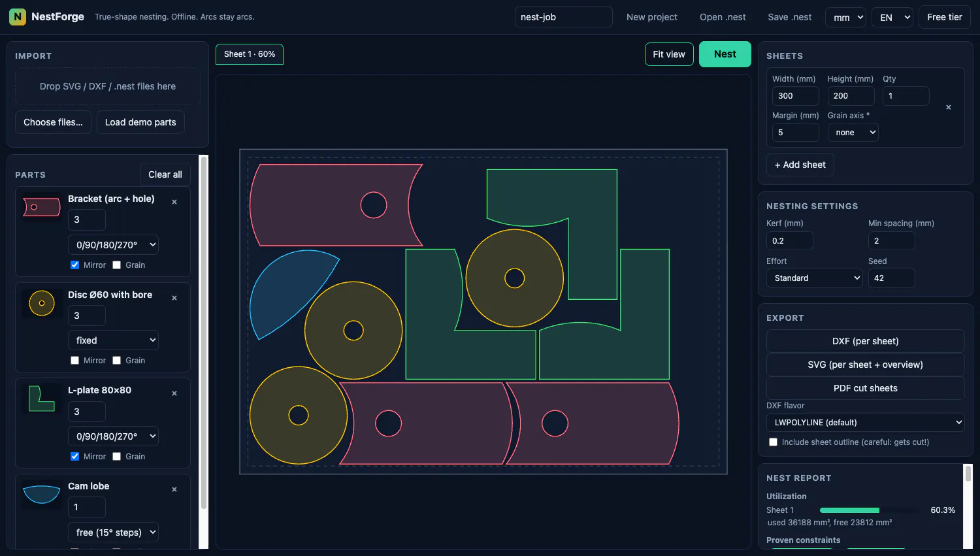The width and height of the screenshot is (980, 556).
Task: Remove the Disc Ø60 with bore part
Action: pyautogui.click(x=174, y=298)
